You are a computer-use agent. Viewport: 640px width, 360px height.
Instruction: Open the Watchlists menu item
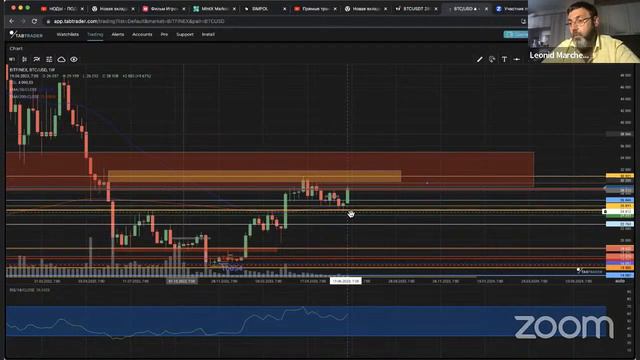click(x=68, y=34)
